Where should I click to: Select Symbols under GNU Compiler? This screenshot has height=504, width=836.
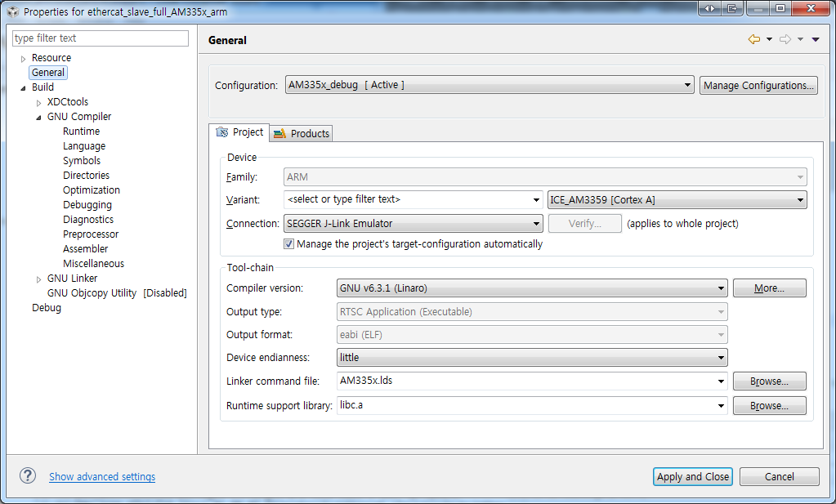82,160
